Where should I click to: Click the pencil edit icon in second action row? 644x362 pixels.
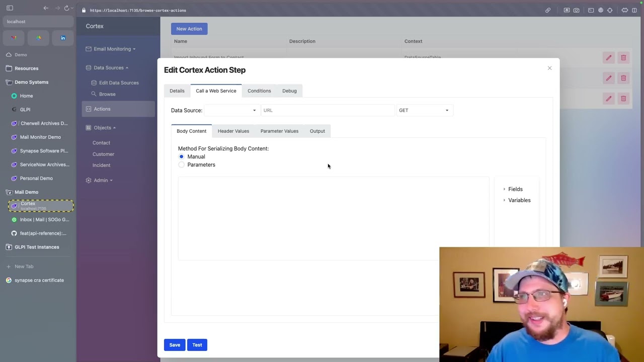[609, 78]
